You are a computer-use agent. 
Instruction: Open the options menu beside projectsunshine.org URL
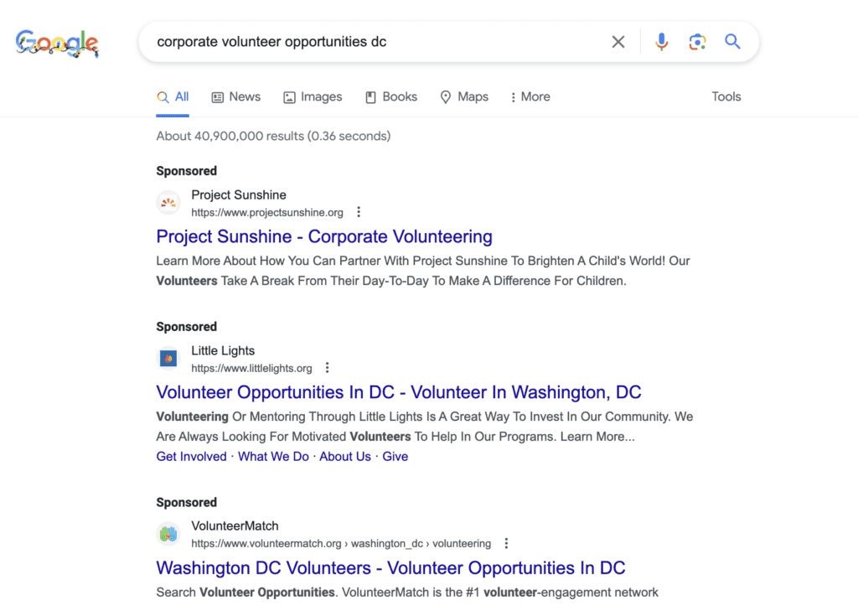click(x=359, y=212)
